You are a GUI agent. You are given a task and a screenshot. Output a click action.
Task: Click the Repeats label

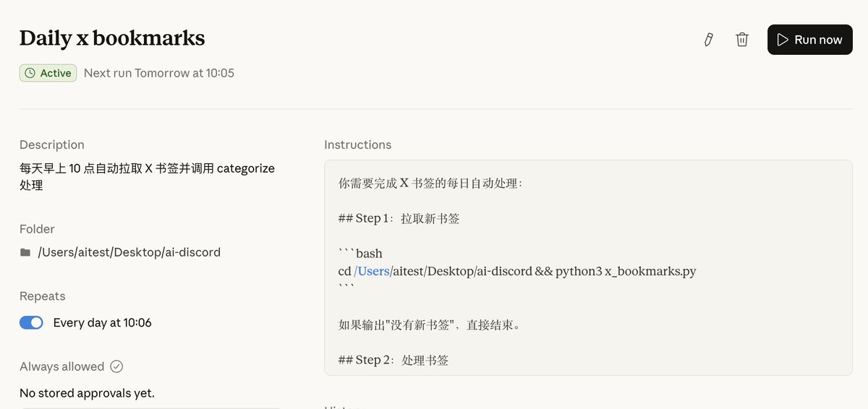pos(43,296)
